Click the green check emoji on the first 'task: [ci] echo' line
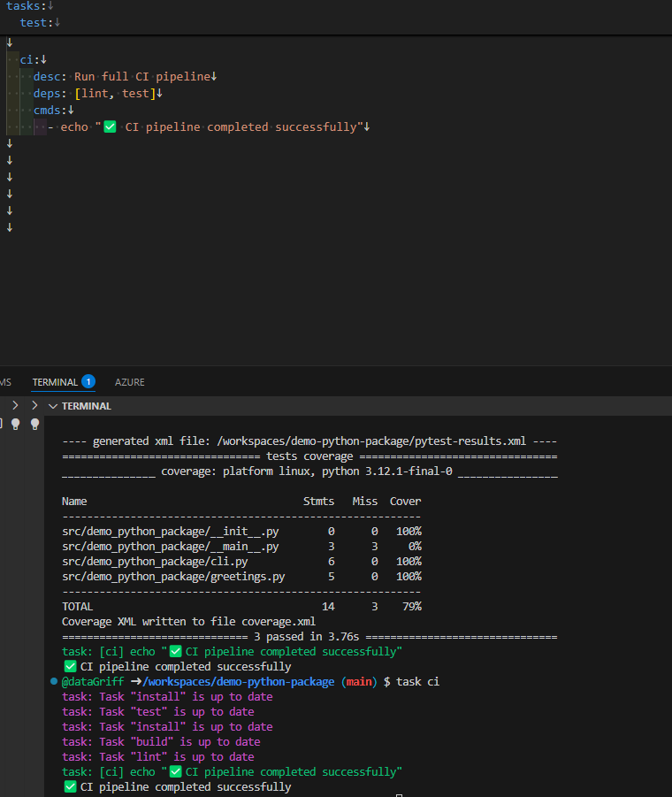This screenshot has width=672, height=797. pyautogui.click(x=175, y=652)
